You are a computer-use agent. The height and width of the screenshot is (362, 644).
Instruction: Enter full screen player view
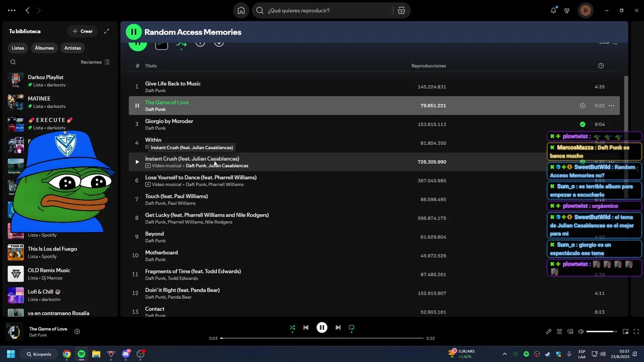[636, 331]
